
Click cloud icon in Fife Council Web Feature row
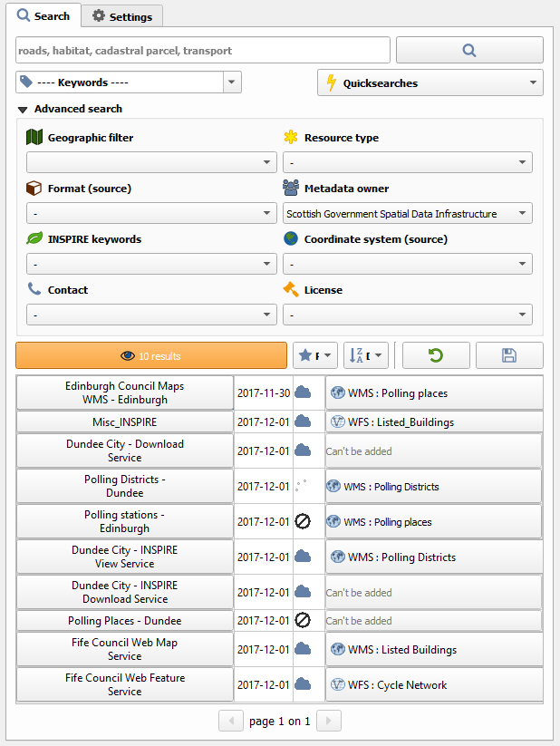(x=303, y=684)
